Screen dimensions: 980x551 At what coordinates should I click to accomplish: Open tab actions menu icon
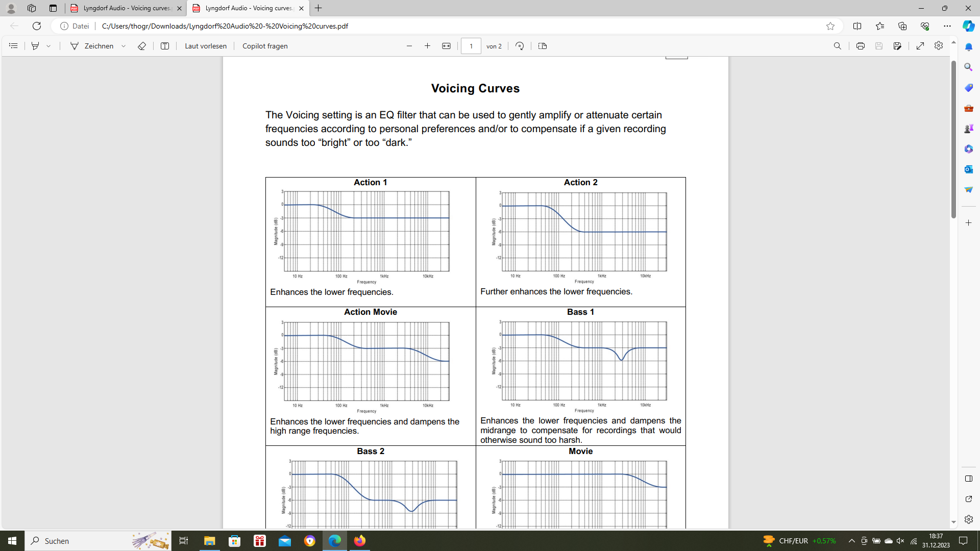53,8
